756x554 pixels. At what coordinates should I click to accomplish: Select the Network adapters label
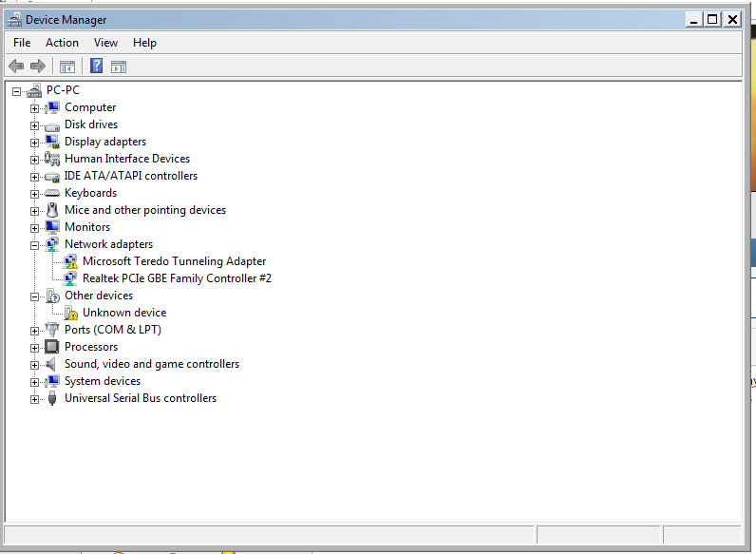click(108, 244)
